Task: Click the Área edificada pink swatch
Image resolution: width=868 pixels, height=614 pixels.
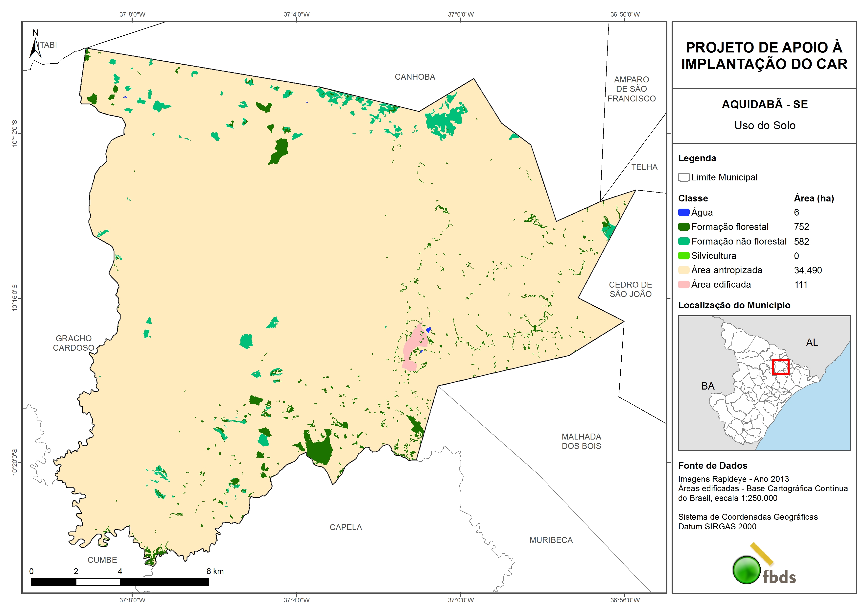Action: tap(683, 284)
